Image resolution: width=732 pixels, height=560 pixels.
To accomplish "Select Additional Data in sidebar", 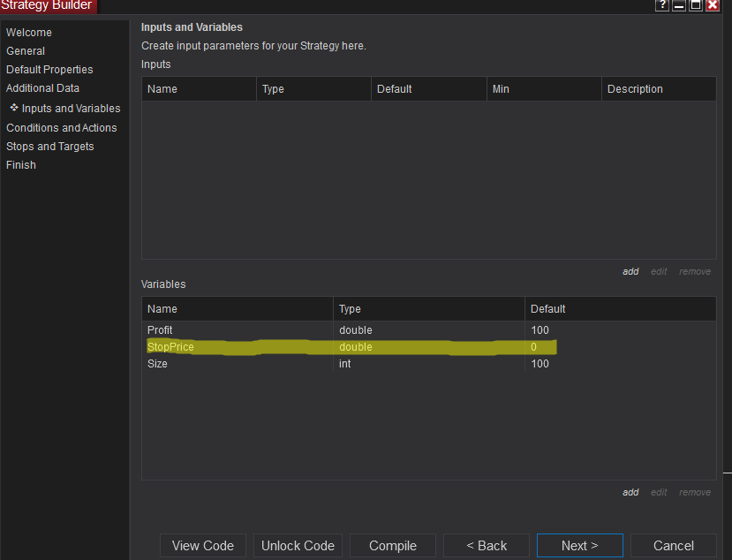I will [42, 88].
